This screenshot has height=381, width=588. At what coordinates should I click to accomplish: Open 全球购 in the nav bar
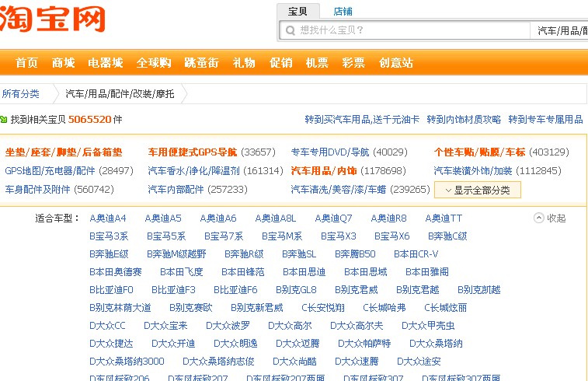[x=154, y=62]
